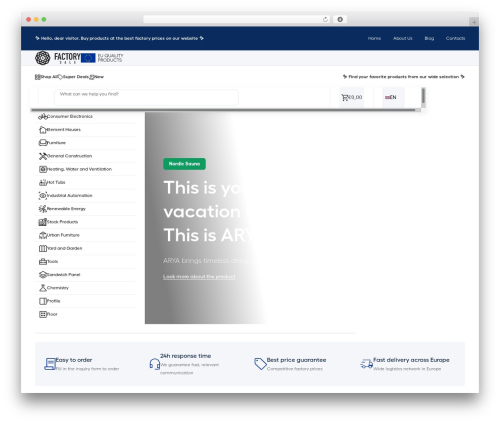This screenshot has height=423, width=500.
Task: Select Industrial Automation eye icon
Action: [43, 196]
